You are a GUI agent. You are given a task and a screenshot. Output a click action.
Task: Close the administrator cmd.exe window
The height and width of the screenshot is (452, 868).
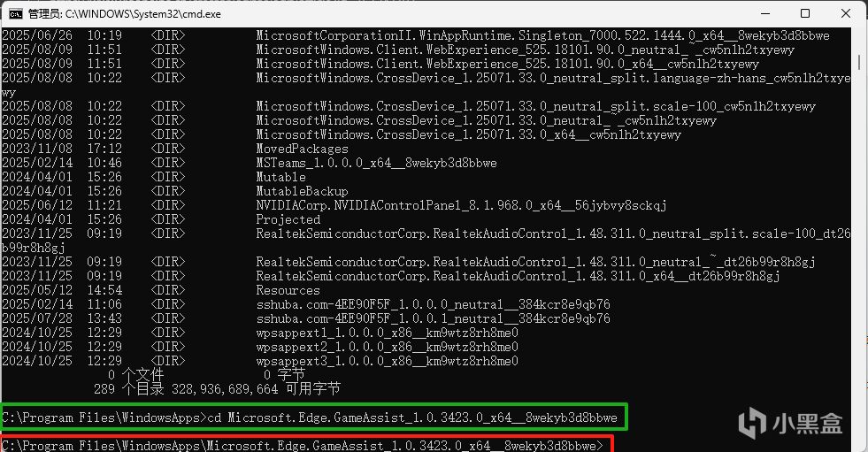[846, 14]
